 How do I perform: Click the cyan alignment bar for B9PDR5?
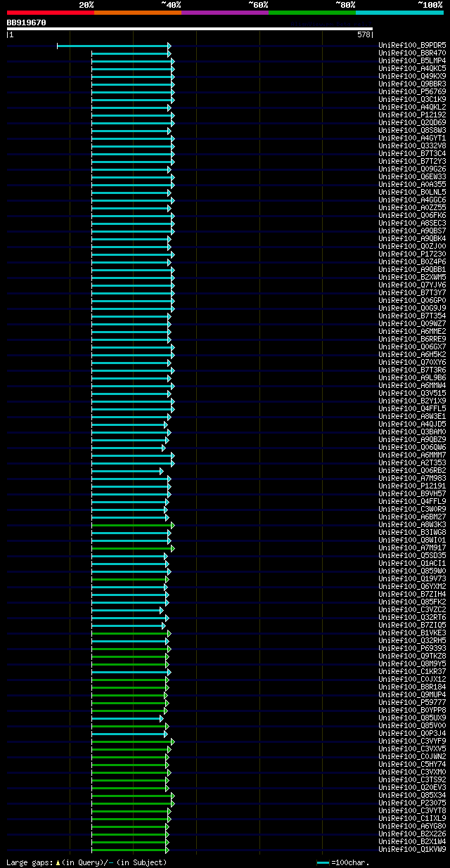click(x=114, y=46)
